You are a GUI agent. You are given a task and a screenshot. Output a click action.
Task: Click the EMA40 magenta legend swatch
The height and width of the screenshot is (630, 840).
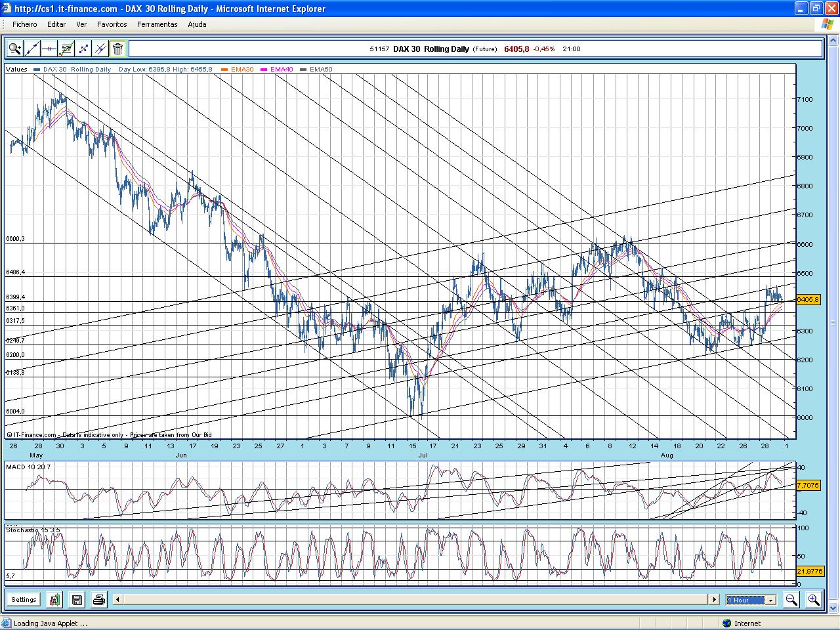point(264,70)
